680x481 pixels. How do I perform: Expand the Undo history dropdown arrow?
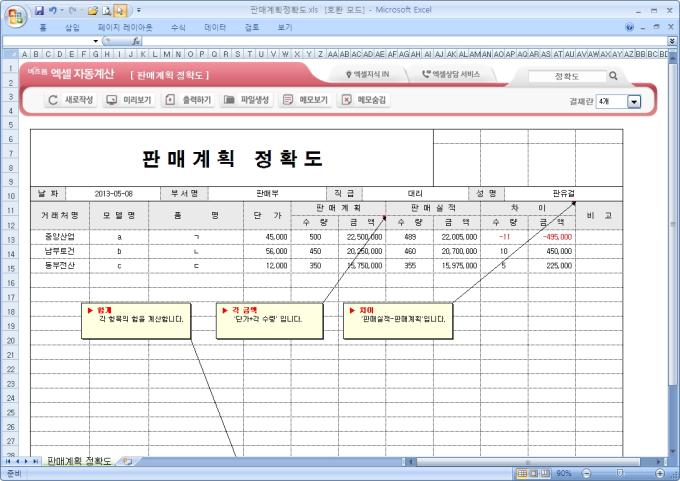62,10
